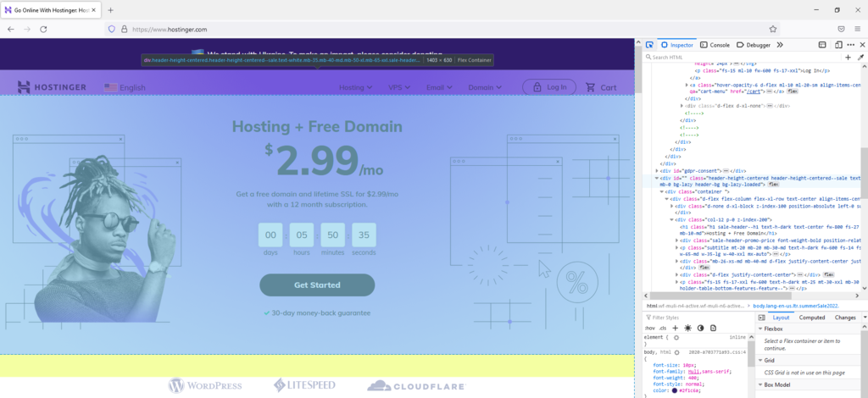
Task: Switch to the Console tab
Action: point(715,45)
